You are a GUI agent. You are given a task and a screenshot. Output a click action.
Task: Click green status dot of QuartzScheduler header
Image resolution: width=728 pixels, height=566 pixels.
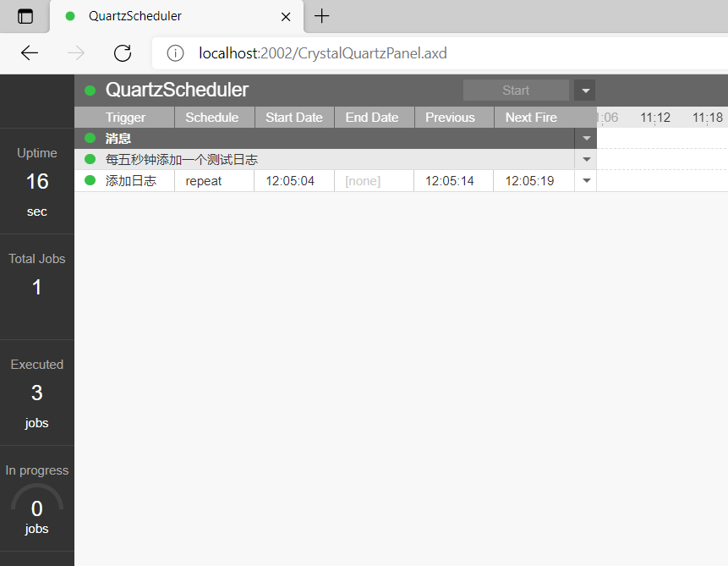click(x=90, y=91)
